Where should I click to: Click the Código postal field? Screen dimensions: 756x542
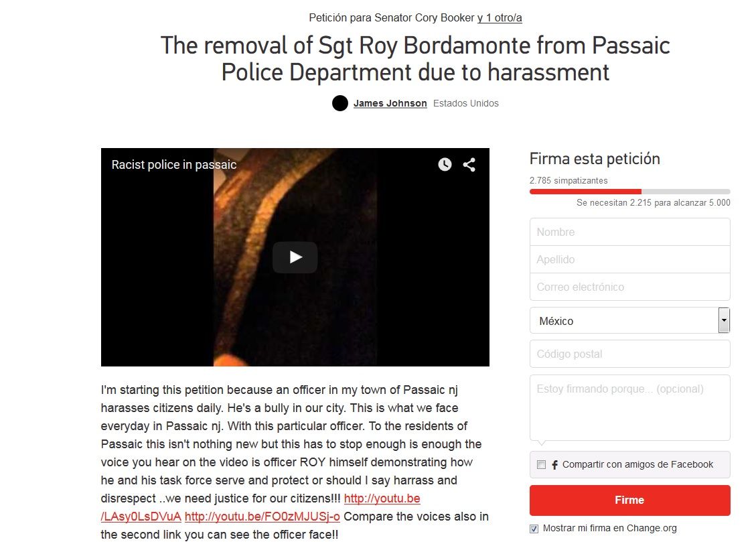629,354
